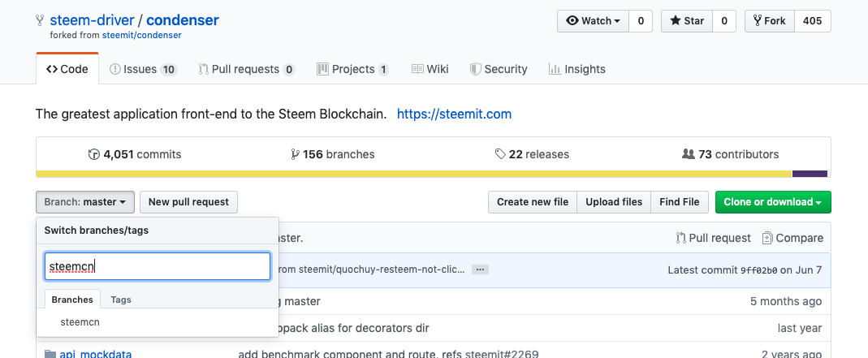Switch to the Pull requests tab
This screenshot has width=868, height=358.
247,69
